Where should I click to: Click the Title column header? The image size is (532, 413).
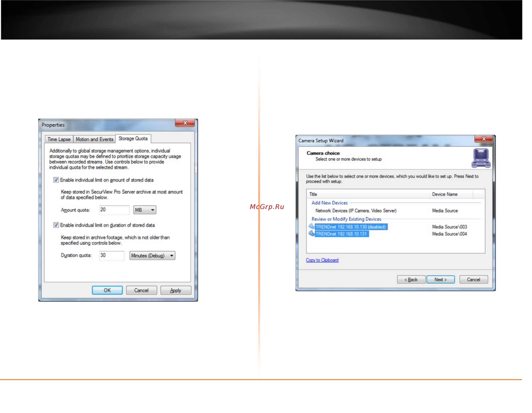pos(368,194)
